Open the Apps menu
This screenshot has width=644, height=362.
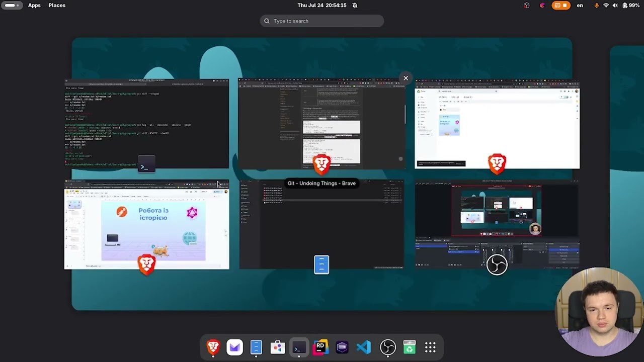tap(34, 6)
